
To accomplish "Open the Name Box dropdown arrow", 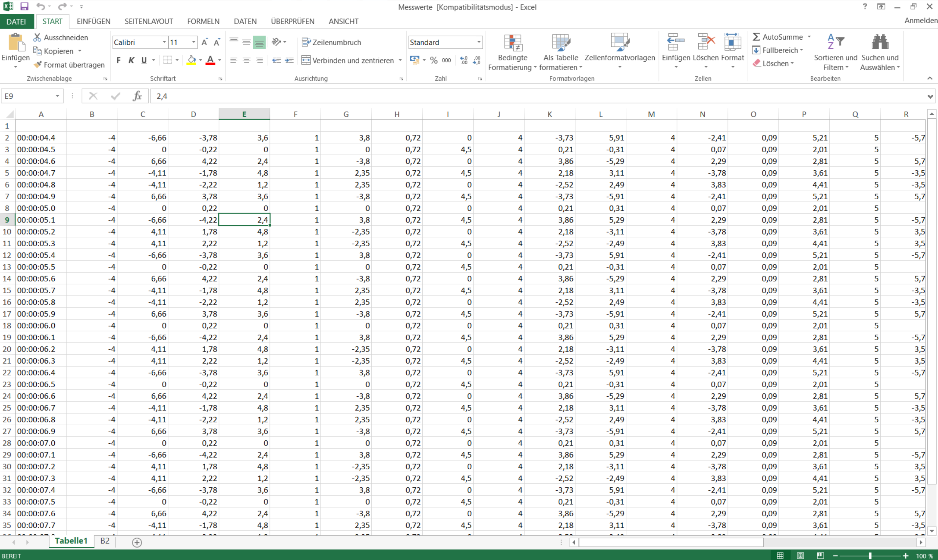I will [57, 96].
